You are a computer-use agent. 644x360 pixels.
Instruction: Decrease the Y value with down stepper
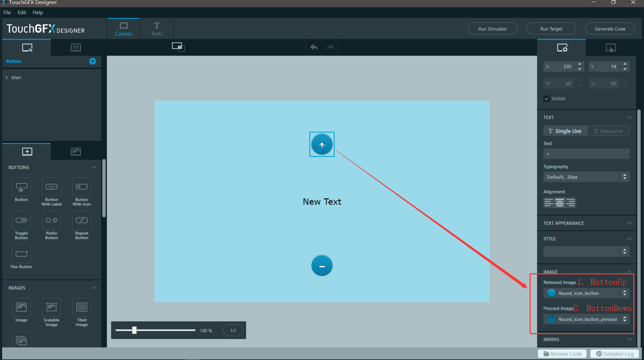click(x=625, y=69)
